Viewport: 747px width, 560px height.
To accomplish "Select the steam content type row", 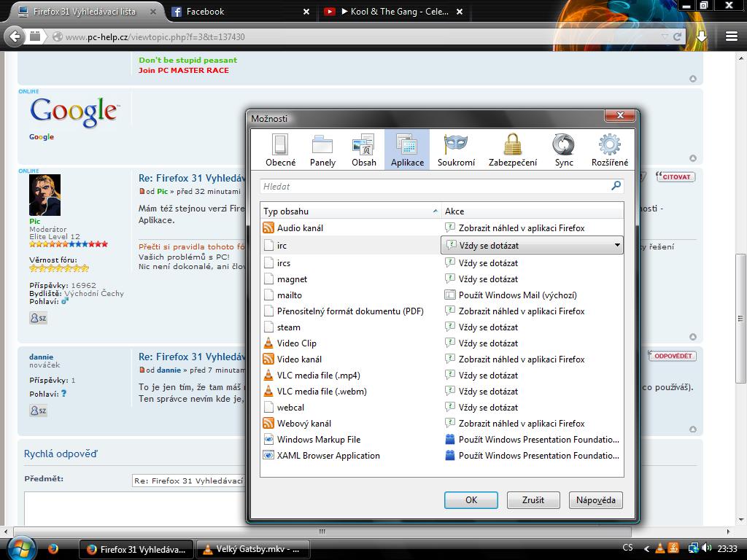I will 441,327.
